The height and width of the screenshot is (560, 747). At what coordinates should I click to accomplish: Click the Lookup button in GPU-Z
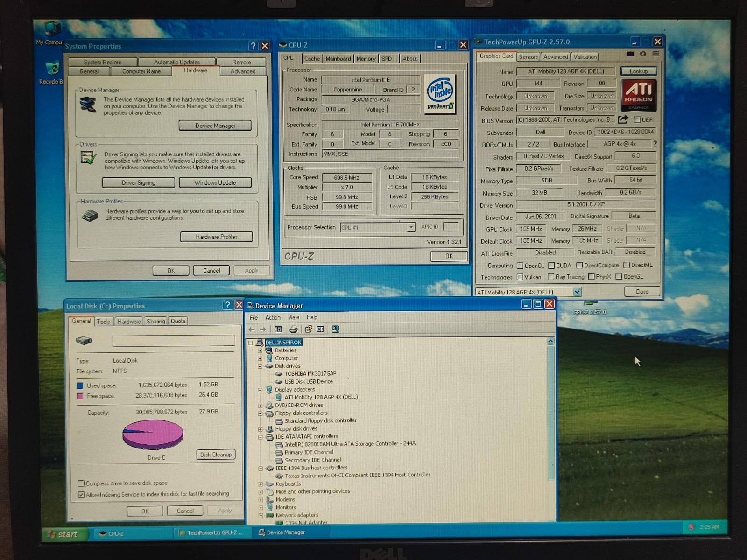[x=638, y=71]
